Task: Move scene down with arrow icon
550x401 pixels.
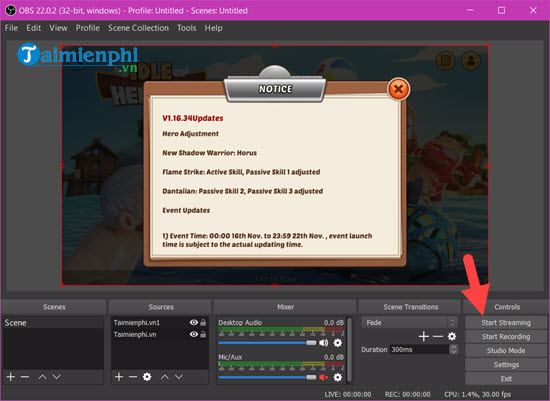Action: (x=56, y=377)
